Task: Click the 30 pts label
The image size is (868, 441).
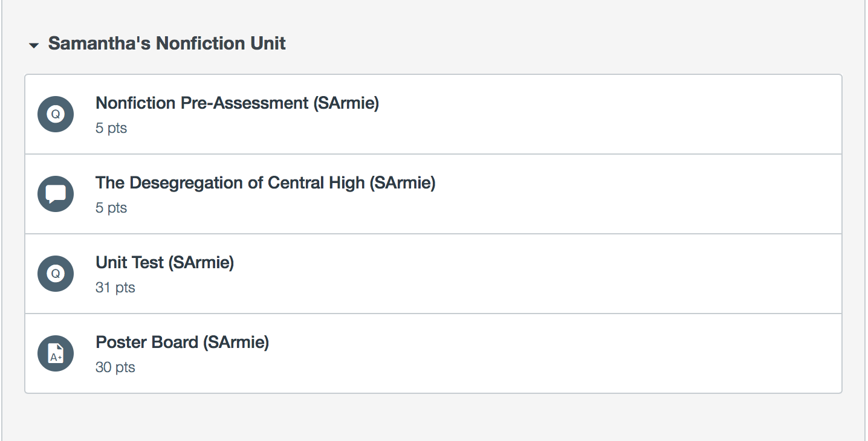Action: click(115, 367)
